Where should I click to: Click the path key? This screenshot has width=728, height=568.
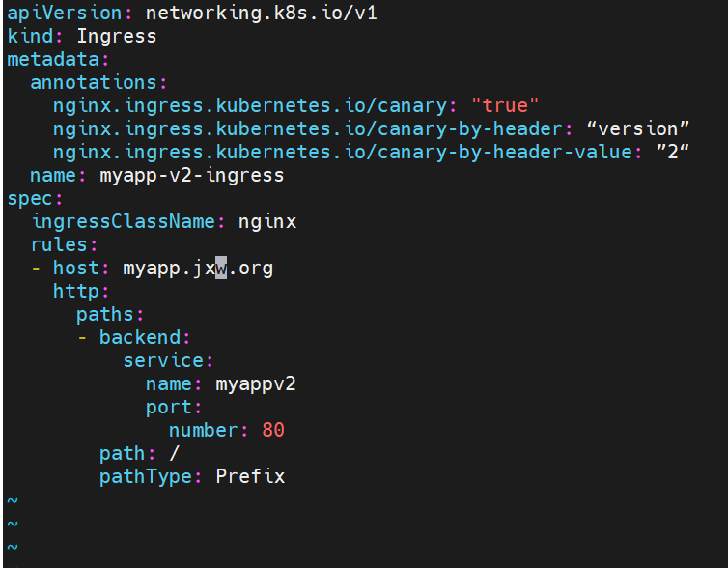122,454
